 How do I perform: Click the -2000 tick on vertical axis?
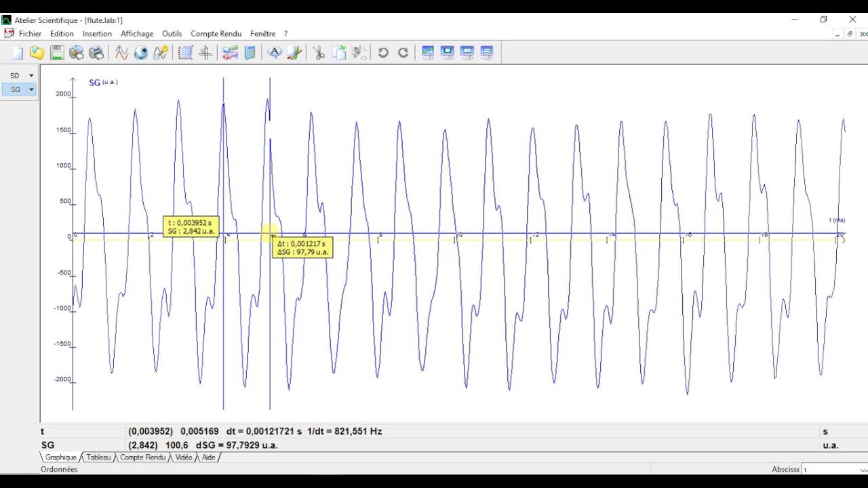62,380
